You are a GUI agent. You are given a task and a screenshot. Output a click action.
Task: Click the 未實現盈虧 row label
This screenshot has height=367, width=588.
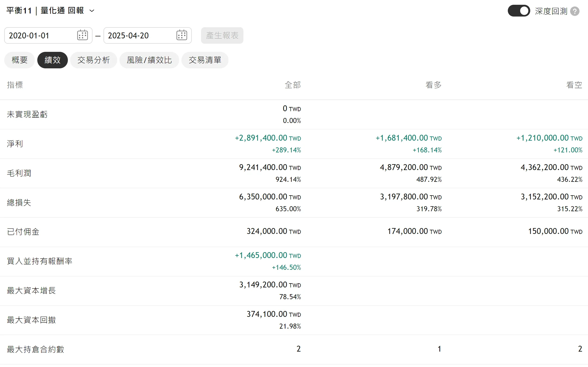(x=27, y=114)
